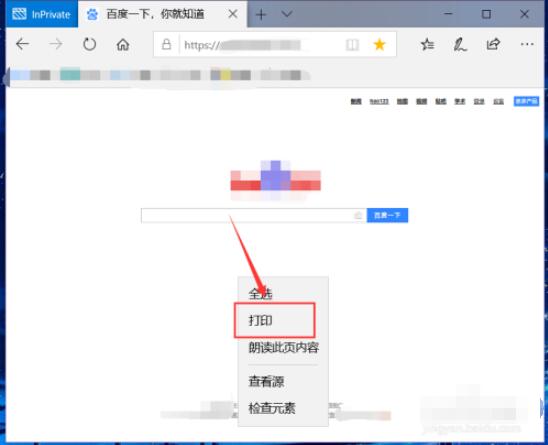Click the Baidu search input box
The image size is (548, 445).
254,215
